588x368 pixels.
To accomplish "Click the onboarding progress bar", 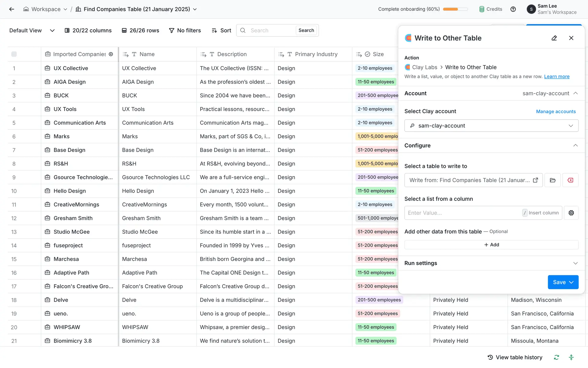I will click(455, 9).
